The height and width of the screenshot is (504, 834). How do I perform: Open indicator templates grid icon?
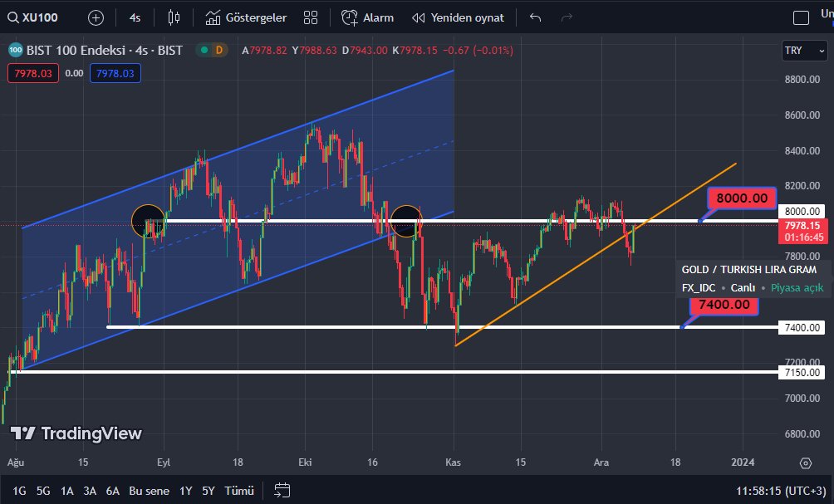click(x=311, y=17)
